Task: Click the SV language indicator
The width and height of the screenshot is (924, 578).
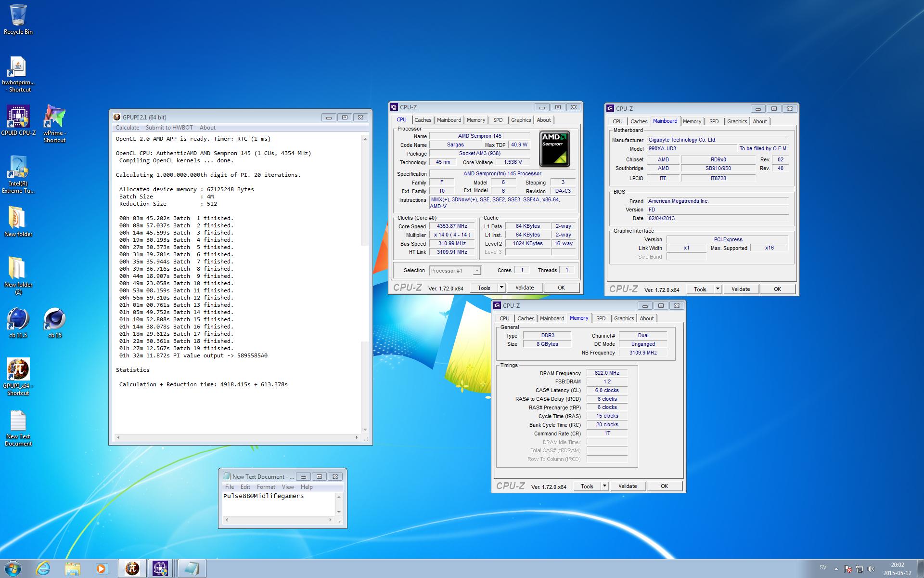Action: click(x=823, y=567)
